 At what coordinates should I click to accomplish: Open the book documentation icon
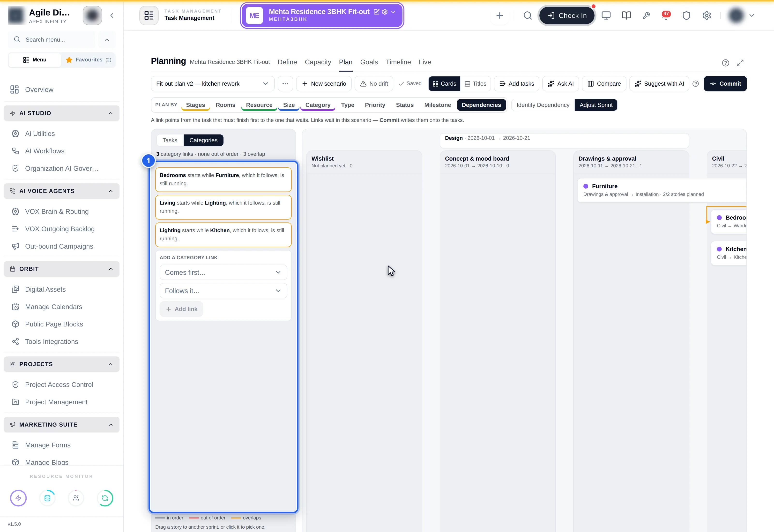pyautogui.click(x=626, y=15)
